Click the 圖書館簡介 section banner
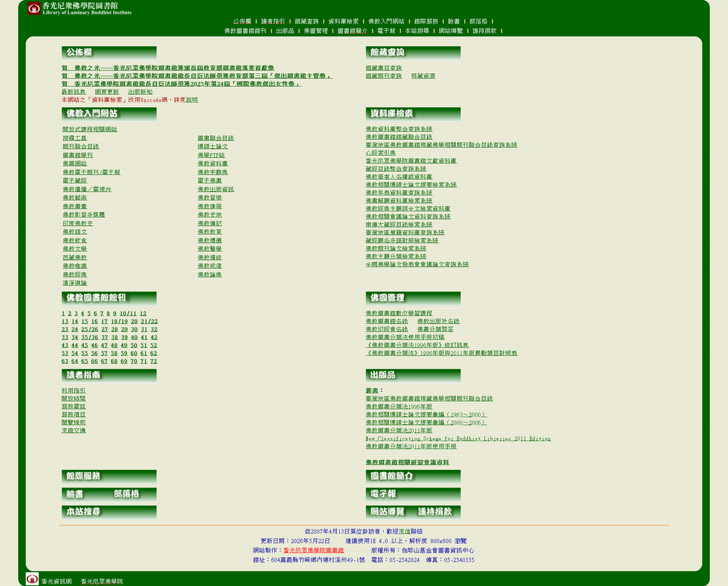Viewport: 728px width, 586px height. (413, 477)
